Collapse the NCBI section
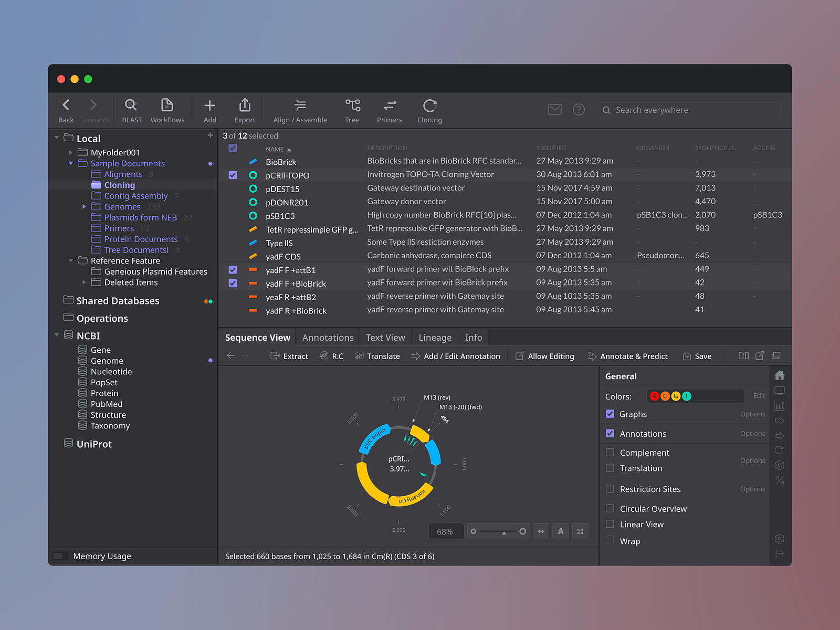 tap(57, 335)
